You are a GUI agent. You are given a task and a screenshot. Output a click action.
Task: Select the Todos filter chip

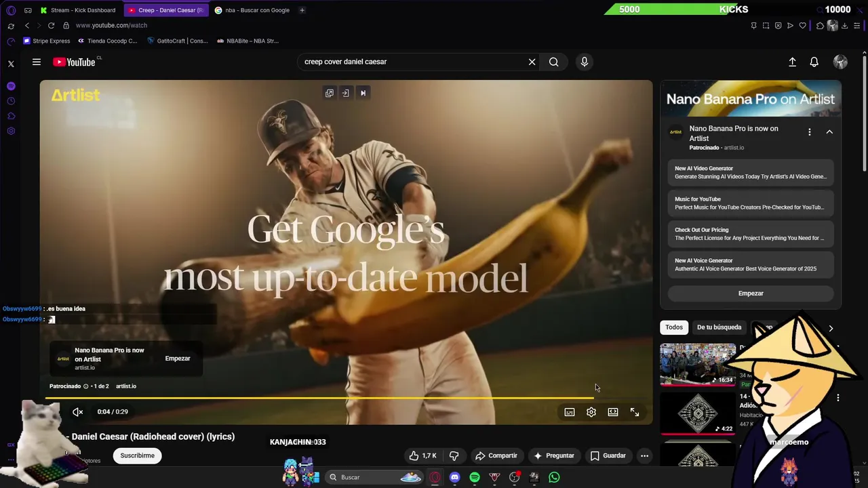tap(674, 327)
